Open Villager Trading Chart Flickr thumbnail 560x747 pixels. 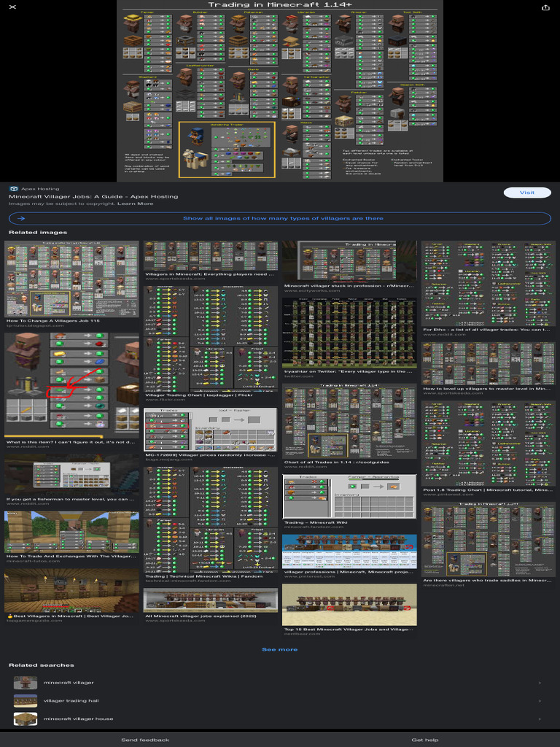[211, 338]
